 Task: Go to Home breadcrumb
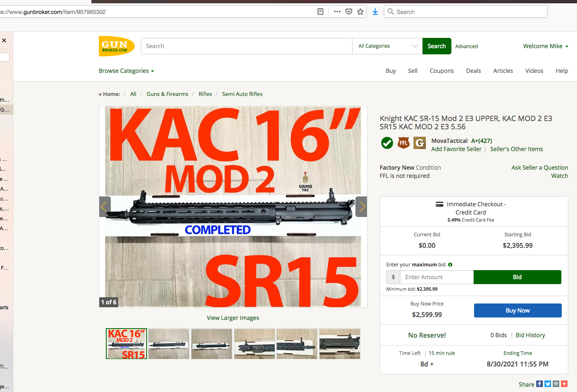click(x=111, y=94)
